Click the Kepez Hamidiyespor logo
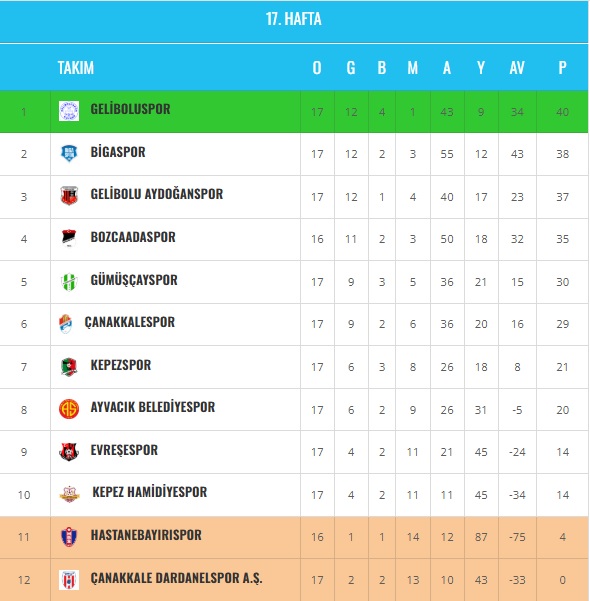This screenshot has width=590, height=601. click(69, 494)
